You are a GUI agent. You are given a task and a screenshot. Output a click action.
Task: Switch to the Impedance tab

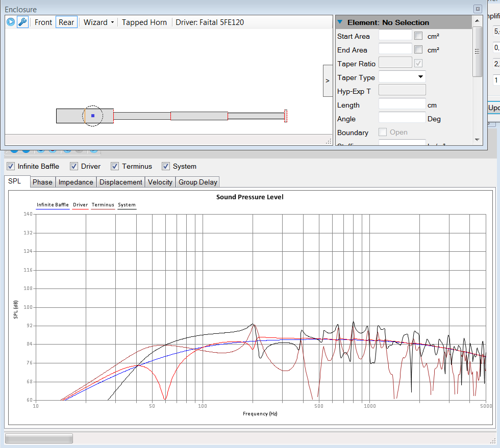[76, 182]
